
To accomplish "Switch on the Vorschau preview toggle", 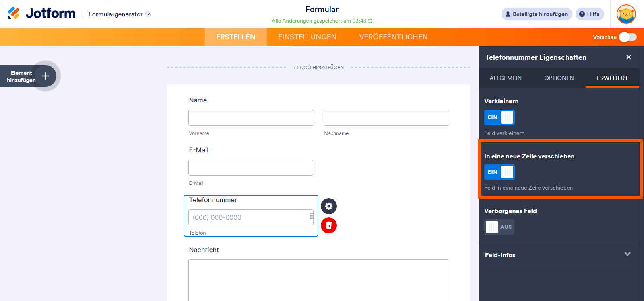I will click(627, 37).
